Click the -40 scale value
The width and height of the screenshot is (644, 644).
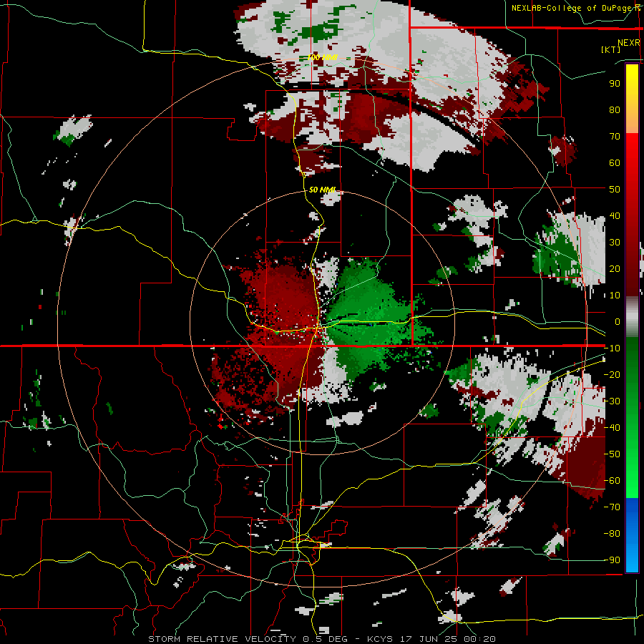pos(612,428)
